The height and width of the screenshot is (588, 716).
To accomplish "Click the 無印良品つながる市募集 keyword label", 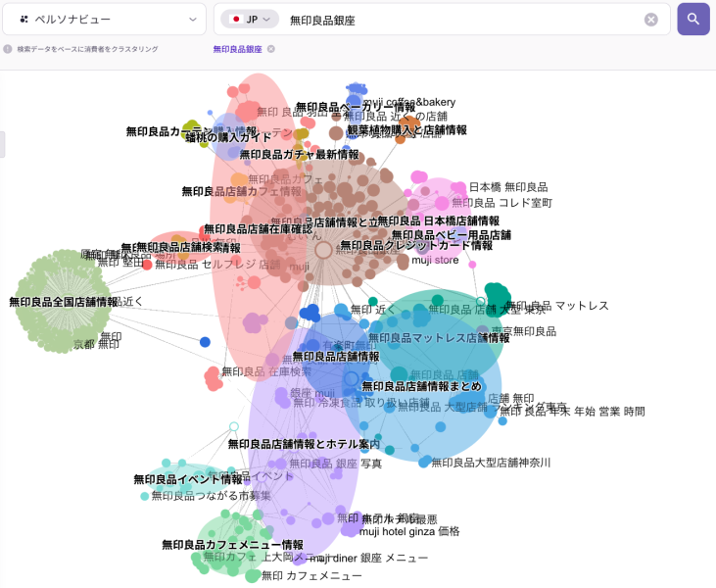I will coord(211,496).
